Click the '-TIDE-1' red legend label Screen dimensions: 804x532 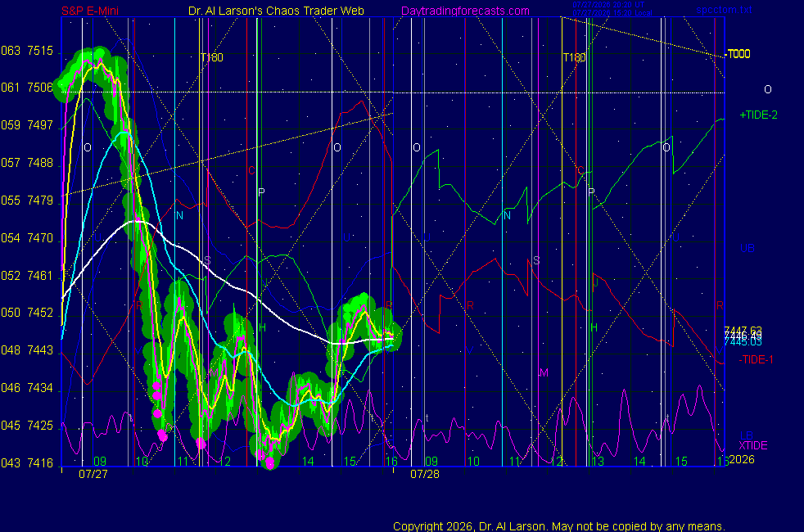(x=756, y=360)
